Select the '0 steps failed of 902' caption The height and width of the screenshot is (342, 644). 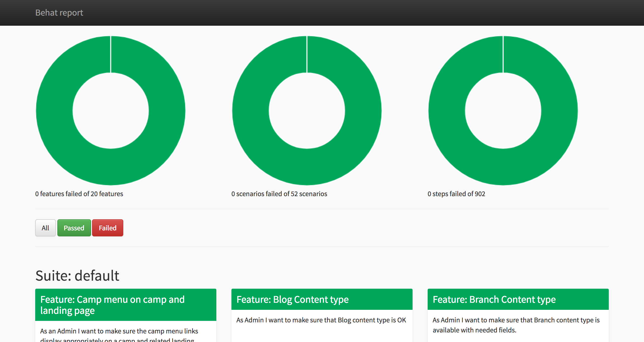click(456, 194)
